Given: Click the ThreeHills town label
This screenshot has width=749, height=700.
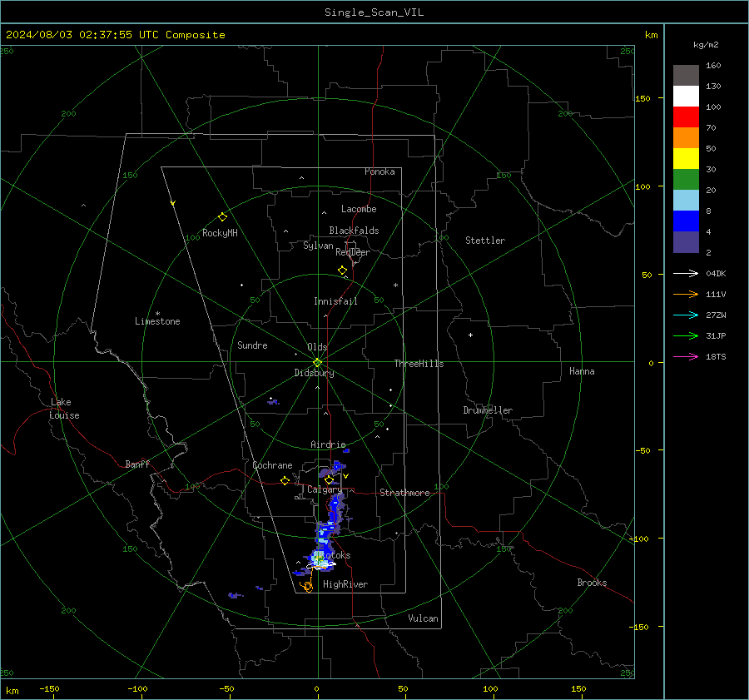Looking at the screenshot, I should pos(419,364).
